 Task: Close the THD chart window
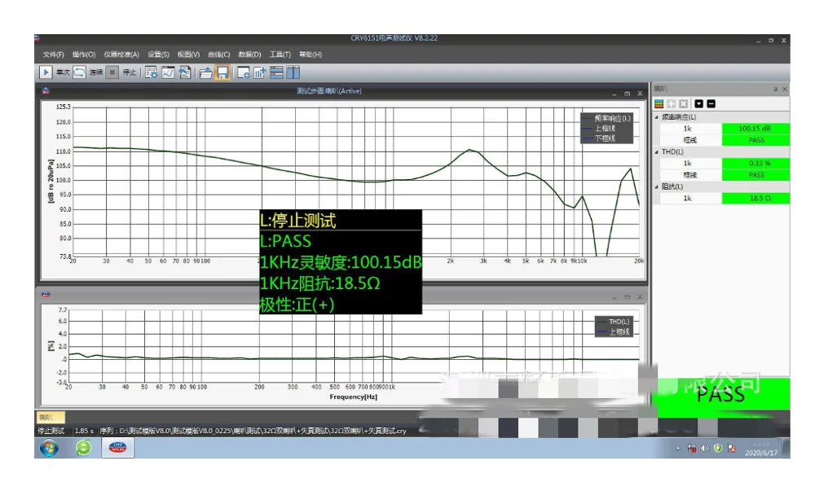(x=640, y=297)
